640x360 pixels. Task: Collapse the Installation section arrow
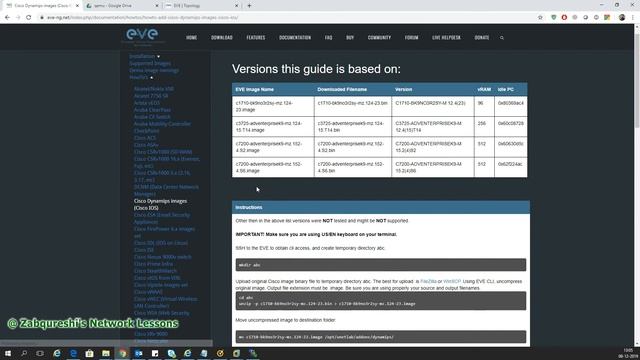pyautogui.click(x=158, y=56)
